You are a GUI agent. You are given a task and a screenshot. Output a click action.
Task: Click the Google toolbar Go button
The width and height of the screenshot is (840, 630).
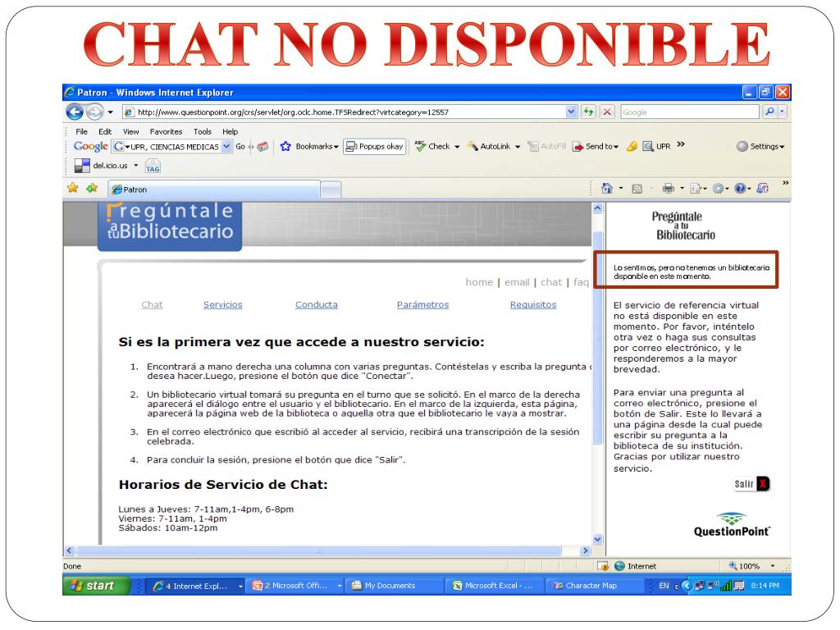tap(240, 146)
